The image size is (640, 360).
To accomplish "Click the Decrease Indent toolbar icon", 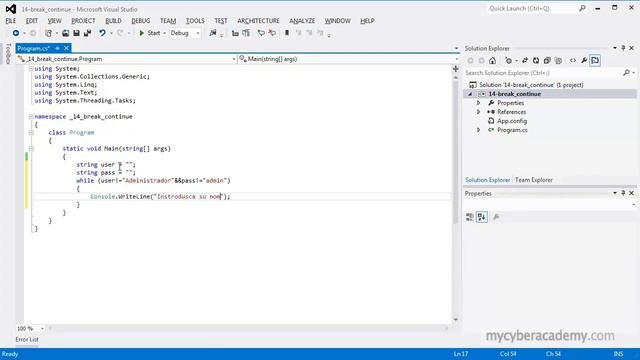I will click(235, 33).
